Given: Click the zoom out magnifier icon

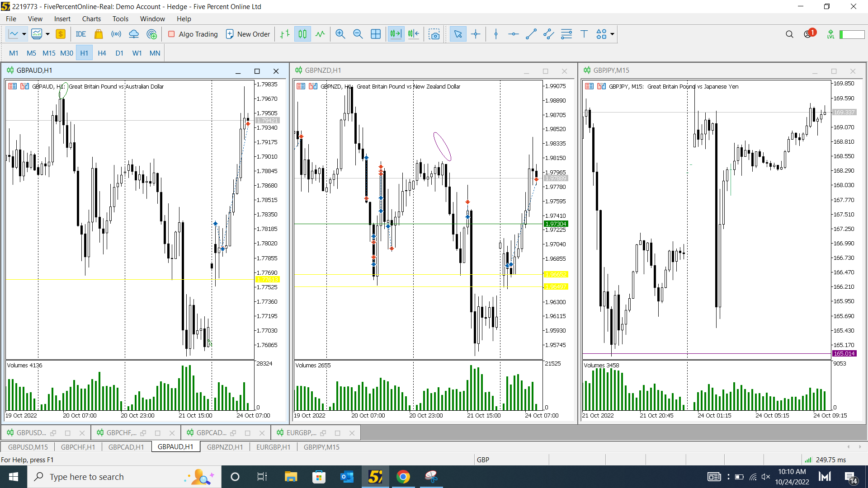Looking at the screenshot, I should pyautogui.click(x=358, y=34).
